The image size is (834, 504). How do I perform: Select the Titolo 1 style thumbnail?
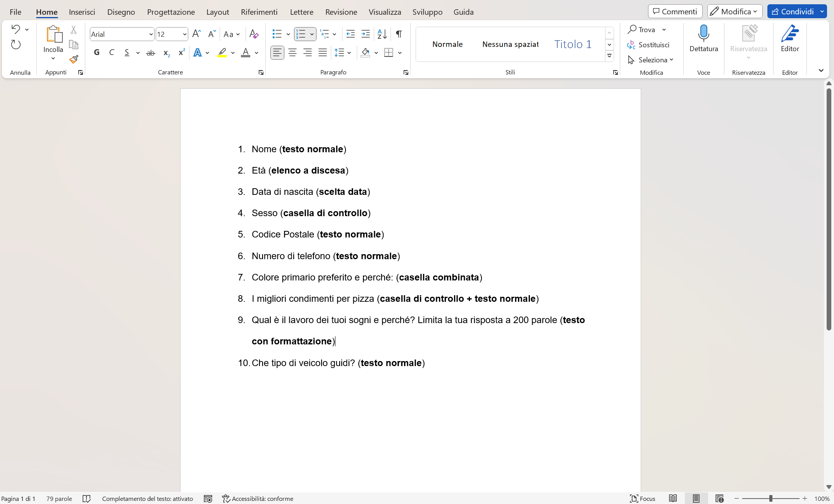(x=573, y=44)
